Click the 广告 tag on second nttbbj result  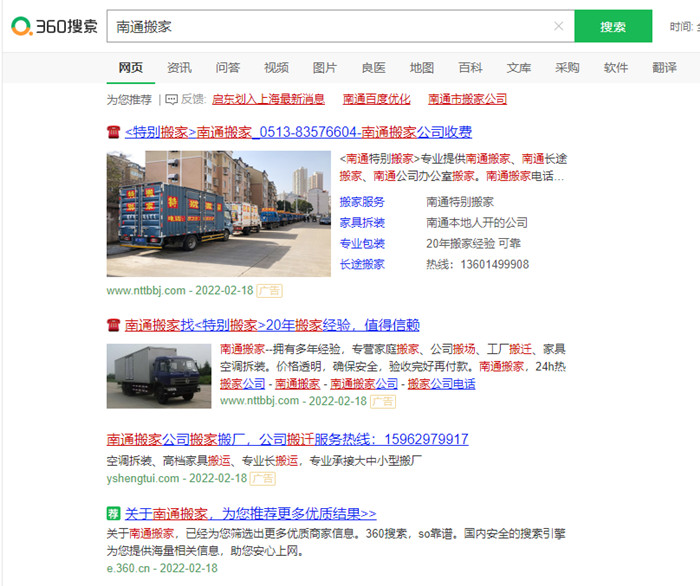tap(383, 402)
